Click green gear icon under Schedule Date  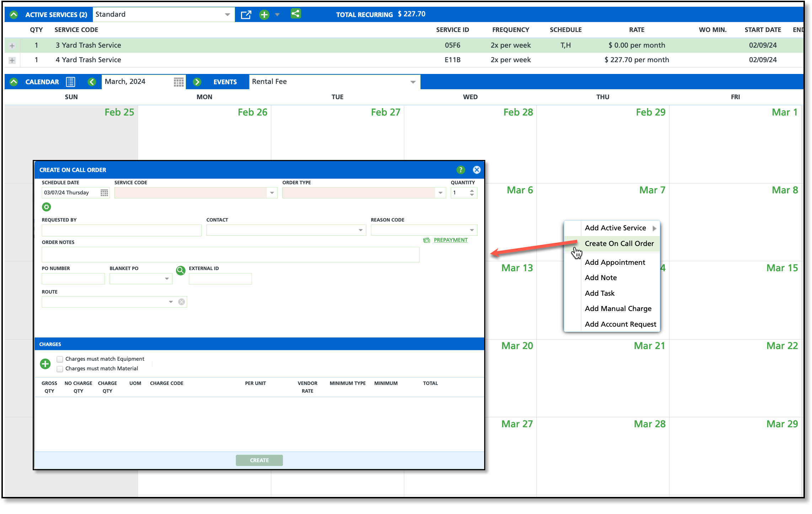coord(46,207)
